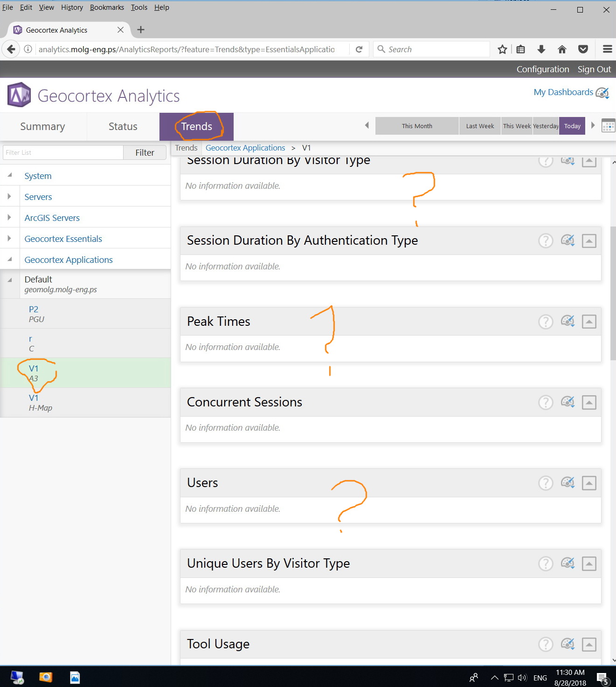Open the calendar date picker icon

point(608,126)
